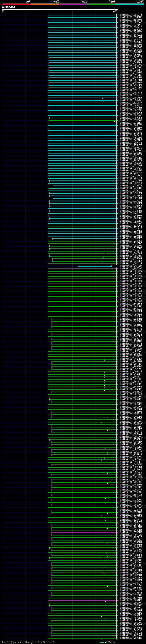
Task: Click the cyan alignment bar for Q7V8V4
Action: pos(85,186)
